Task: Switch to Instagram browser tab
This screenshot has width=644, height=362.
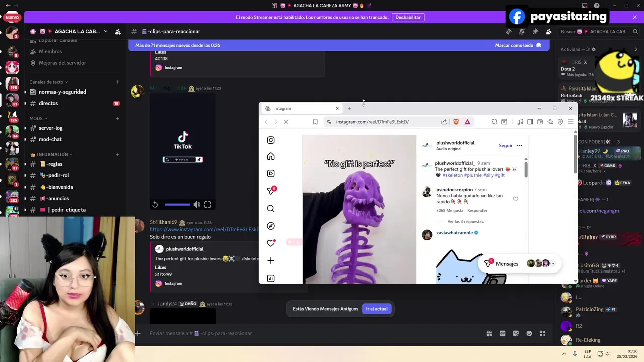Action: click(302, 108)
